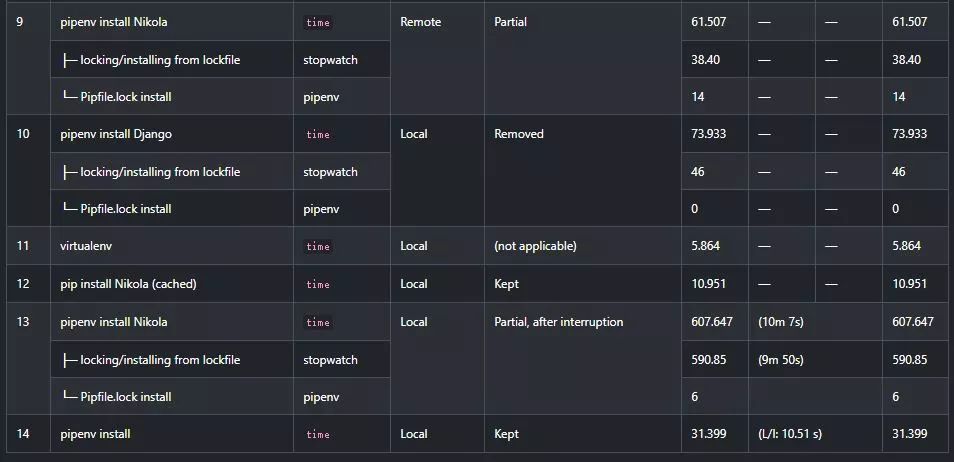Select the "Remote" cell in row 9
This screenshot has width=954, height=462.
(420, 22)
